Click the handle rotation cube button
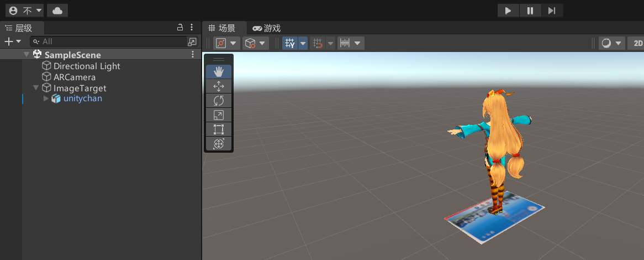The image size is (644, 260). click(x=250, y=43)
